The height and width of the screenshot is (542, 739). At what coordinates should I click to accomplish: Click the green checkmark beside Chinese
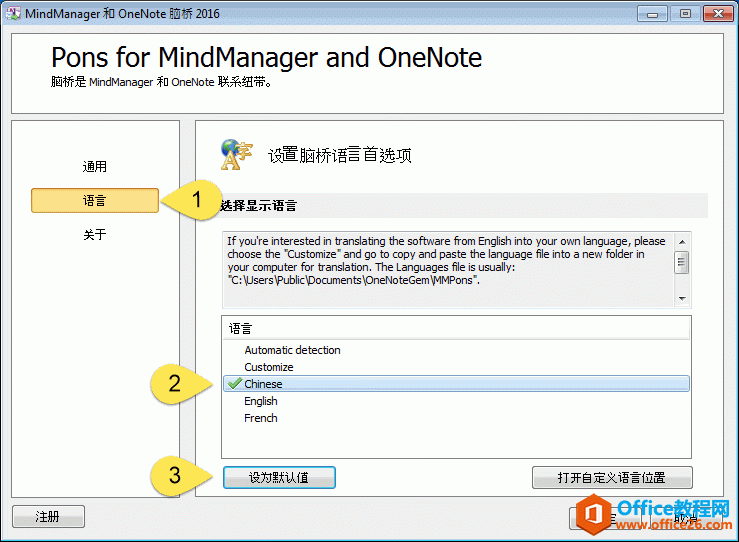(234, 384)
